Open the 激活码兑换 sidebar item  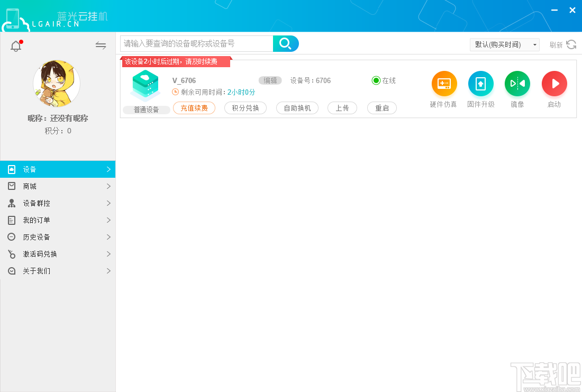58,254
